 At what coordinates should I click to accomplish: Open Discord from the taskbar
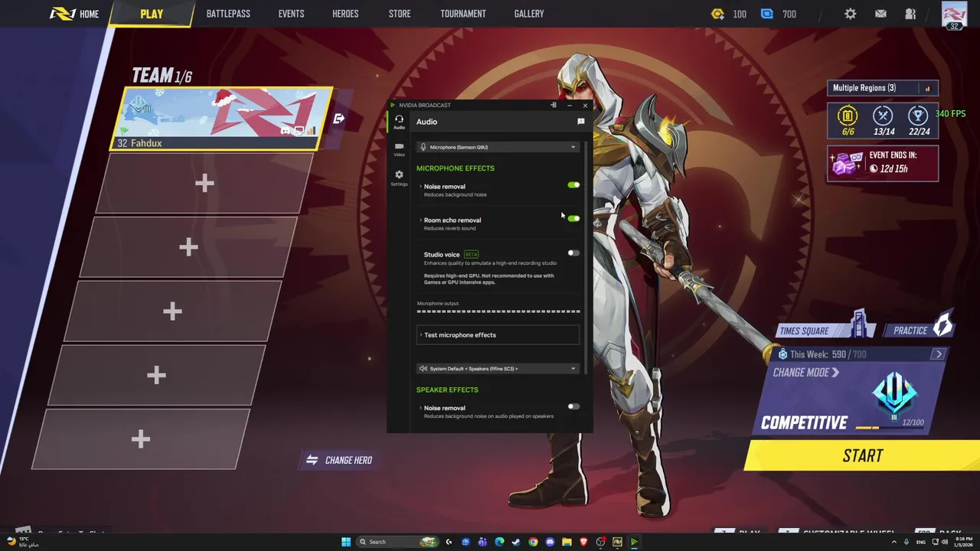550,542
